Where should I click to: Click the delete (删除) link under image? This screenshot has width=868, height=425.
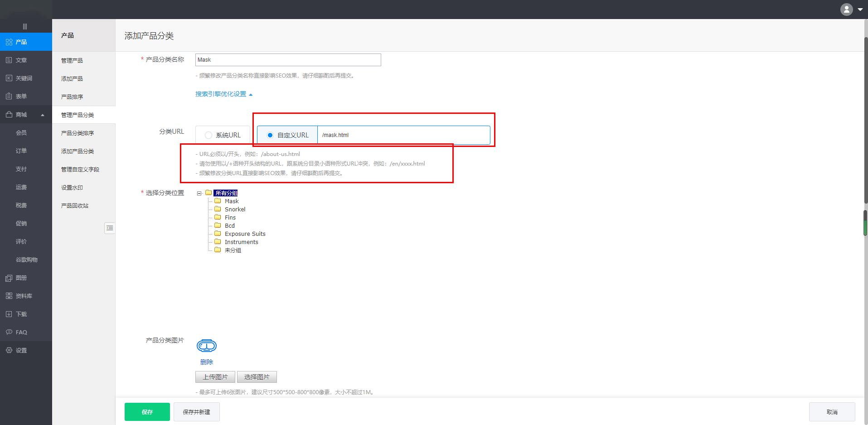click(207, 362)
